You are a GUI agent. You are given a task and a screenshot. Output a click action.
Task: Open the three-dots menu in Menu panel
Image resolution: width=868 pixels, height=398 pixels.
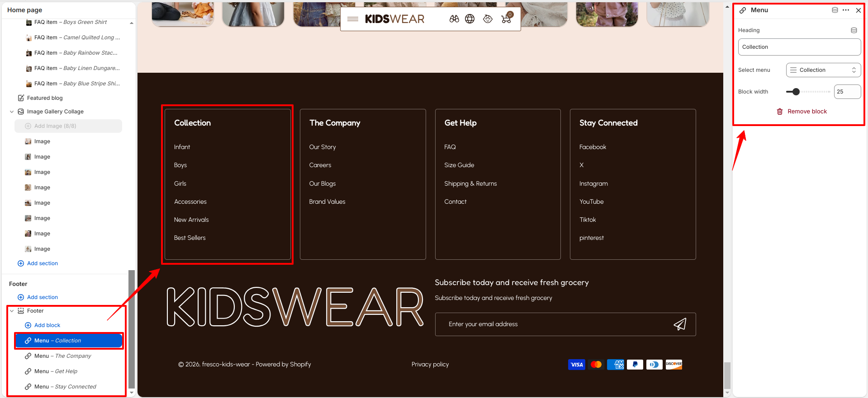point(846,10)
